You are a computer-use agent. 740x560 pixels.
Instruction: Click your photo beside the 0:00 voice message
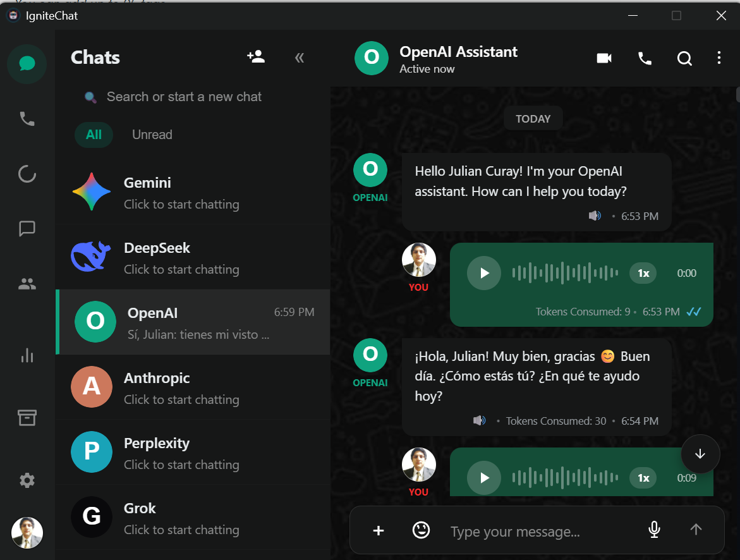coord(418,260)
